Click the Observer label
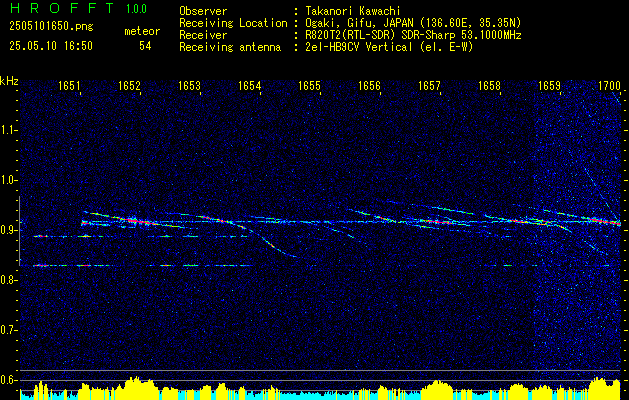 click(x=203, y=11)
